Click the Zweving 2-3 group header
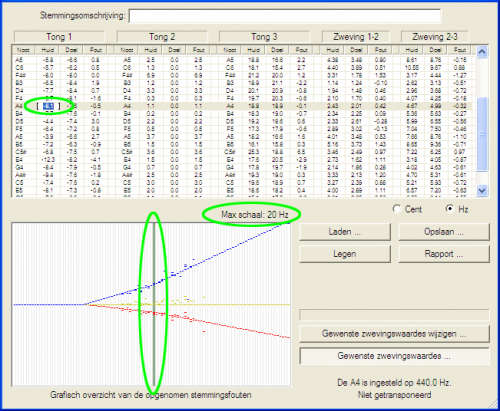The image size is (500, 411). [x=435, y=37]
